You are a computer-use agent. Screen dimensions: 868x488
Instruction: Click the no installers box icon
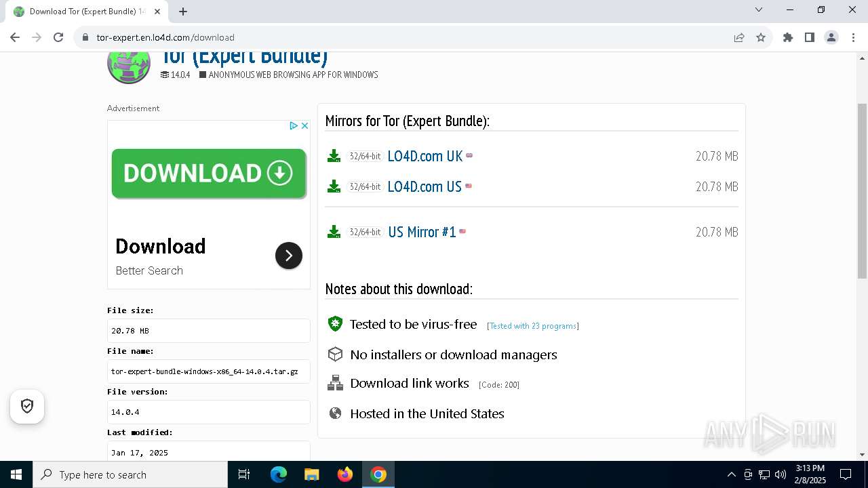(335, 354)
